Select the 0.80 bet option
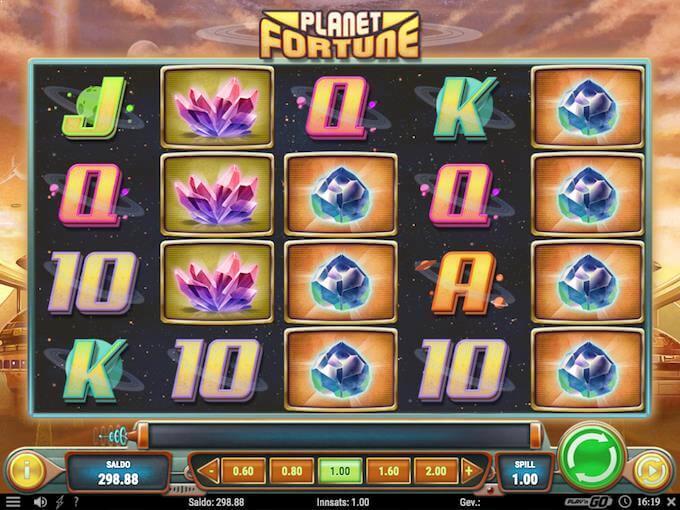This screenshot has height=510, width=680. [291, 471]
